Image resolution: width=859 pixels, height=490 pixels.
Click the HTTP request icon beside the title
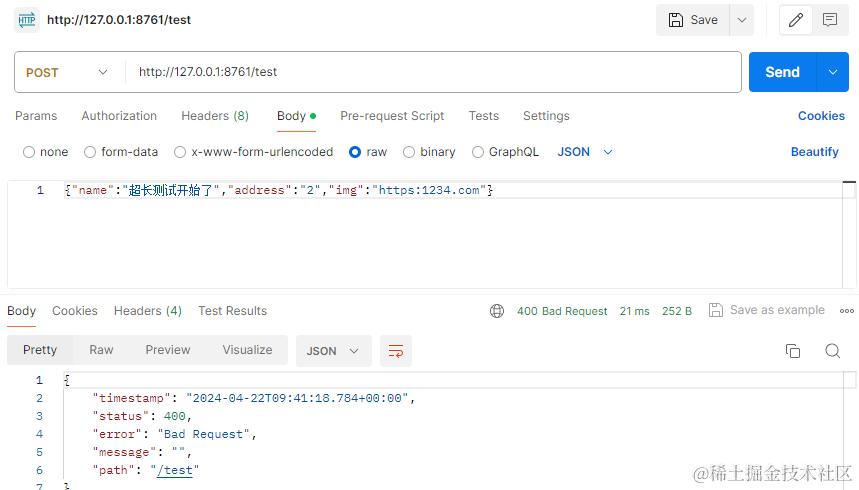point(26,20)
